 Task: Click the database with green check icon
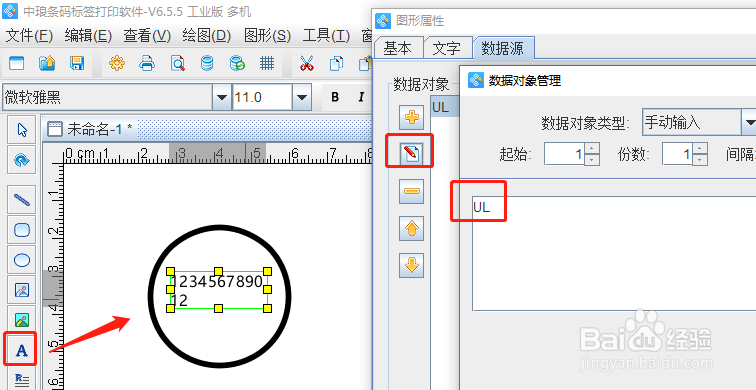237,63
